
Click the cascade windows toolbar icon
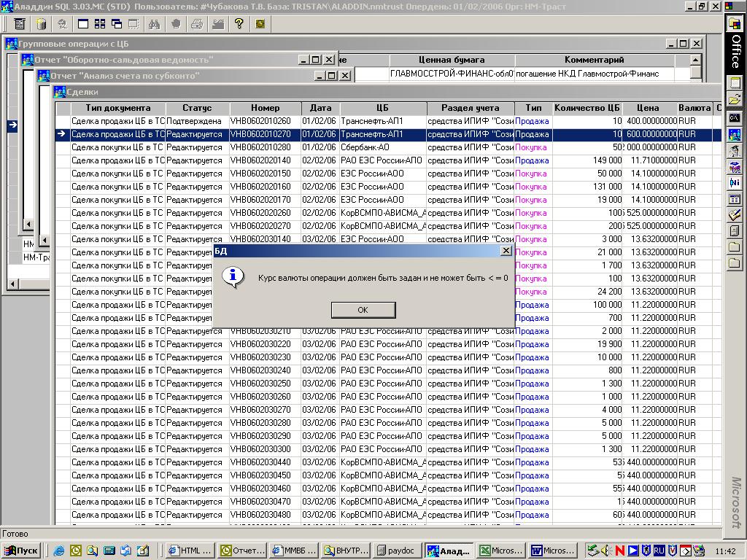(x=116, y=24)
